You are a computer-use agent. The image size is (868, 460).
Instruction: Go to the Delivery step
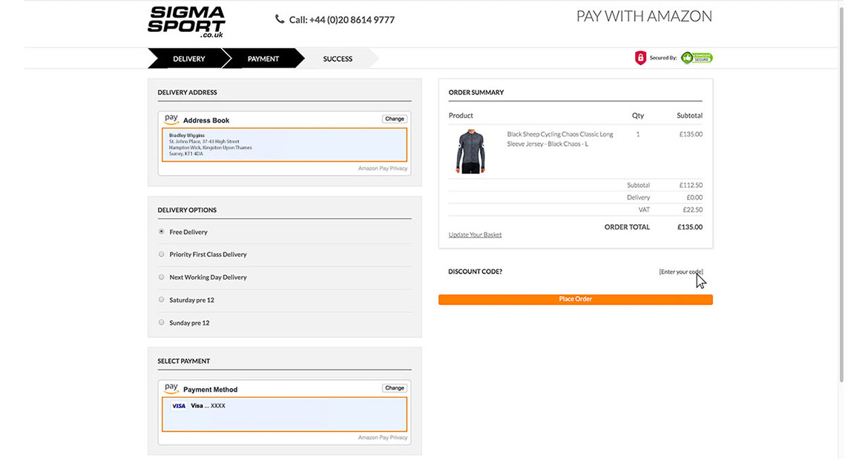pos(188,59)
